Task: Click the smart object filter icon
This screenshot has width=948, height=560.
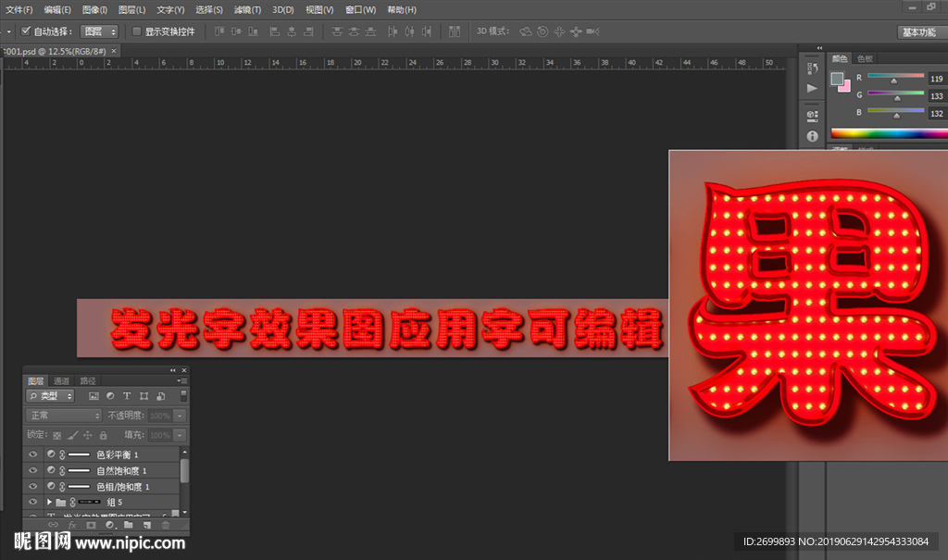Action: [161, 396]
